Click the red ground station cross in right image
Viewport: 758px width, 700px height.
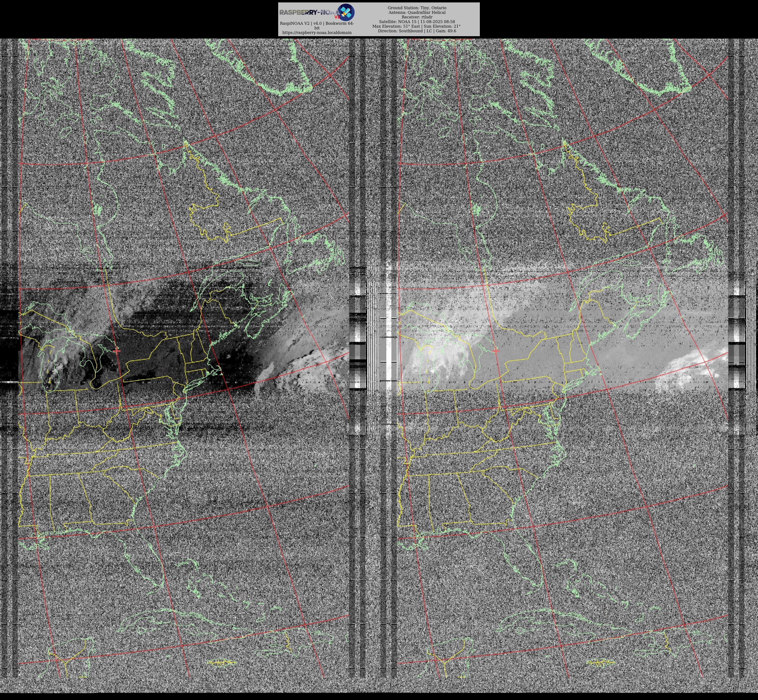click(496, 351)
